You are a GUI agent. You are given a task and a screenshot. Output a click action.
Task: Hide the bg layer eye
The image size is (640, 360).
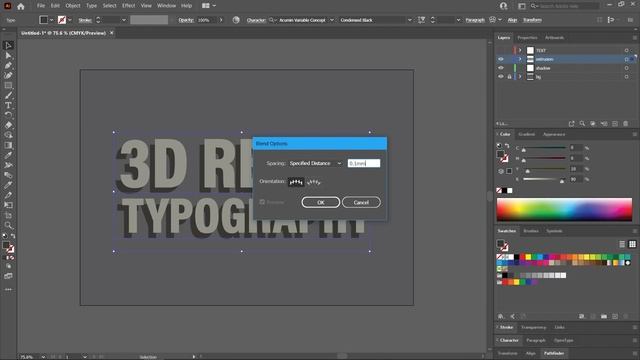[x=501, y=77]
